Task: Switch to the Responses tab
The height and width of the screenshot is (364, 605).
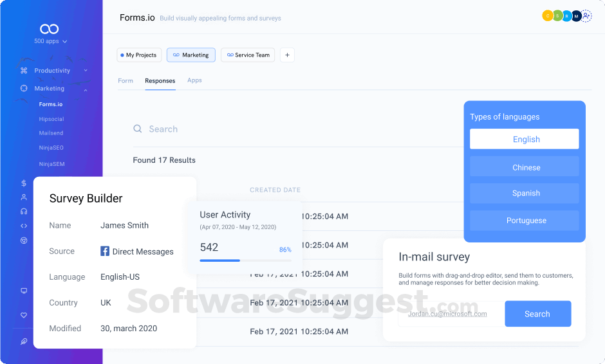Action: click(x=160, y=80)
